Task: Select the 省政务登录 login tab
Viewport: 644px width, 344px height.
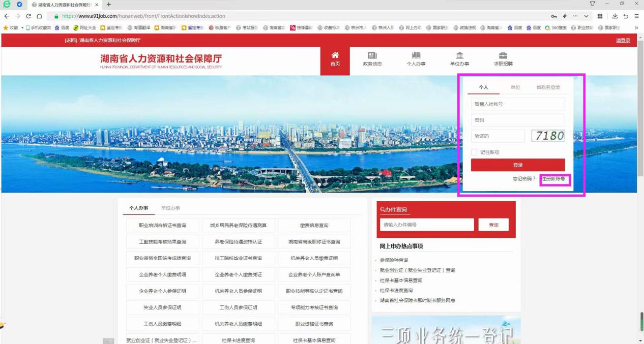Action: click(548, 87)
